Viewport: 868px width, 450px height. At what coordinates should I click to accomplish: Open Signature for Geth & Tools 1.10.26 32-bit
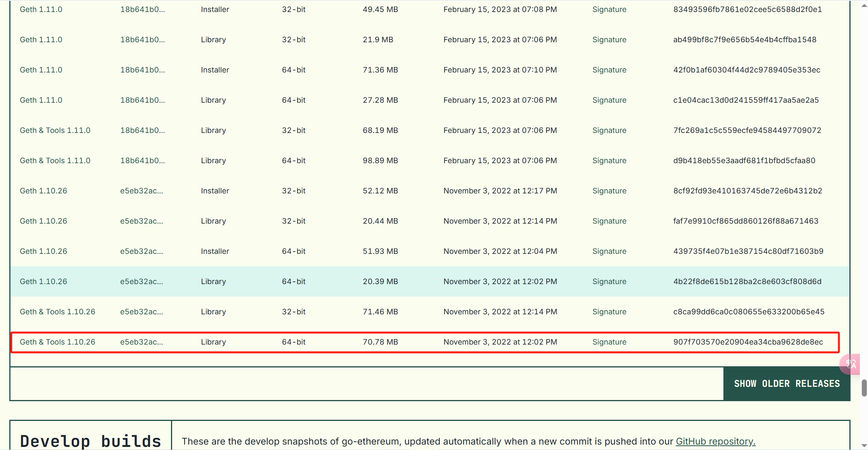pos(609,312)
